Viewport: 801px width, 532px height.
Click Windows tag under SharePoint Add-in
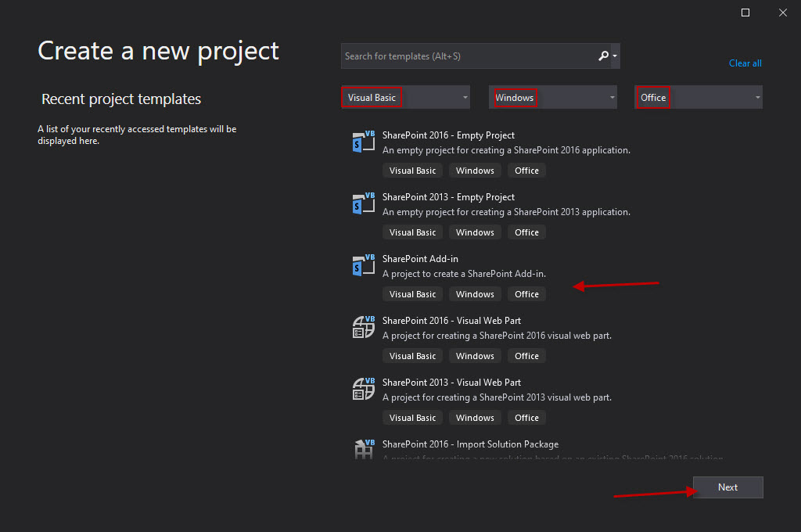(475, 294)
